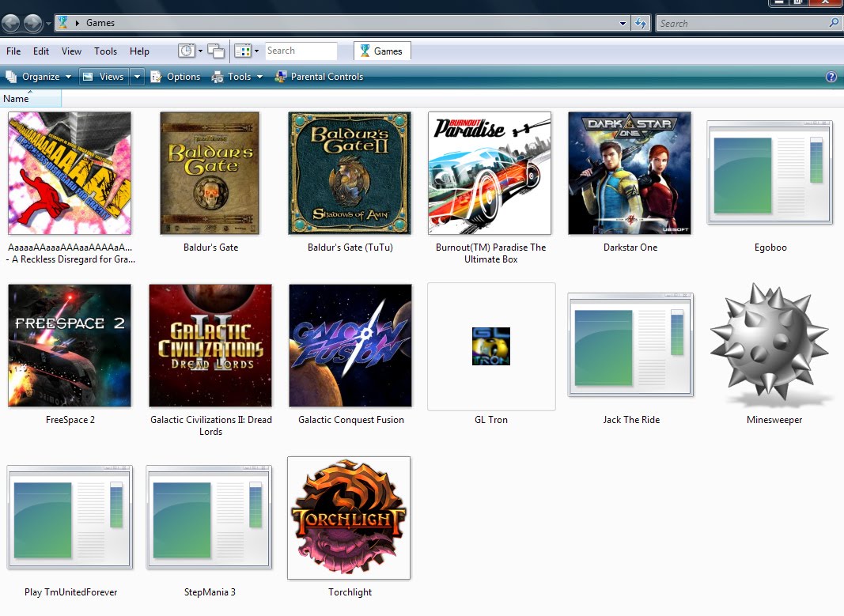This screenshot has height=616, width=844.
Task: Click the Torchlight name label
Action: tap(350, 591)
